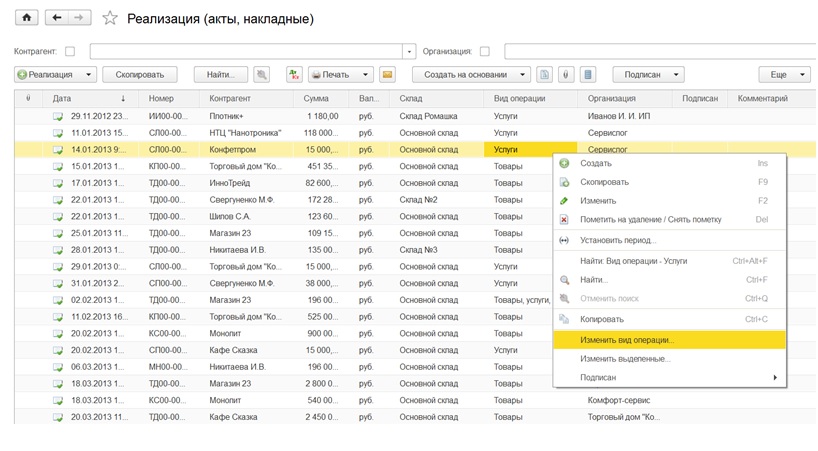Enable the Организация filter checkbox

(485, 51)
